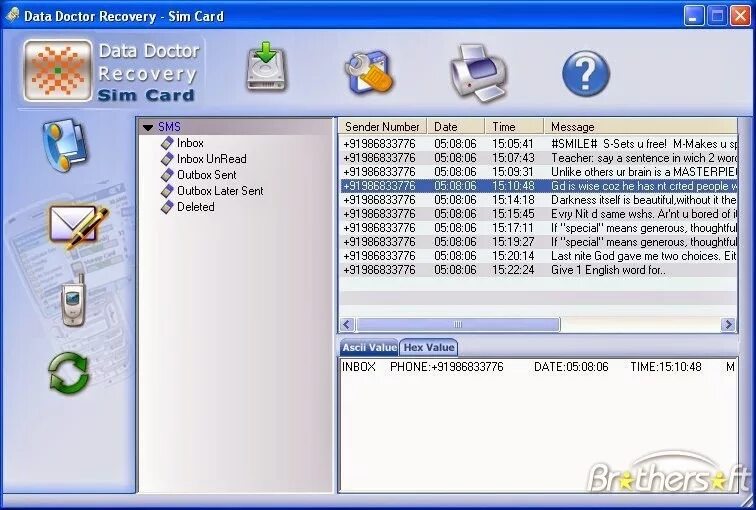The width and height of the screenshot is (756, 510).
Task: Click the horizontal scrollbar left arrow
Action: [347, 324]
